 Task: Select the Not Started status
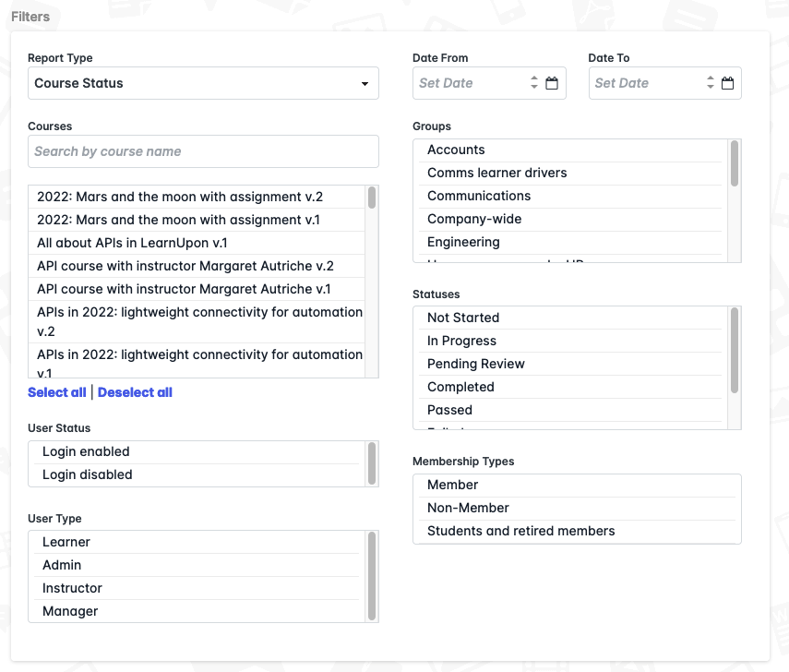coord(461,318)
